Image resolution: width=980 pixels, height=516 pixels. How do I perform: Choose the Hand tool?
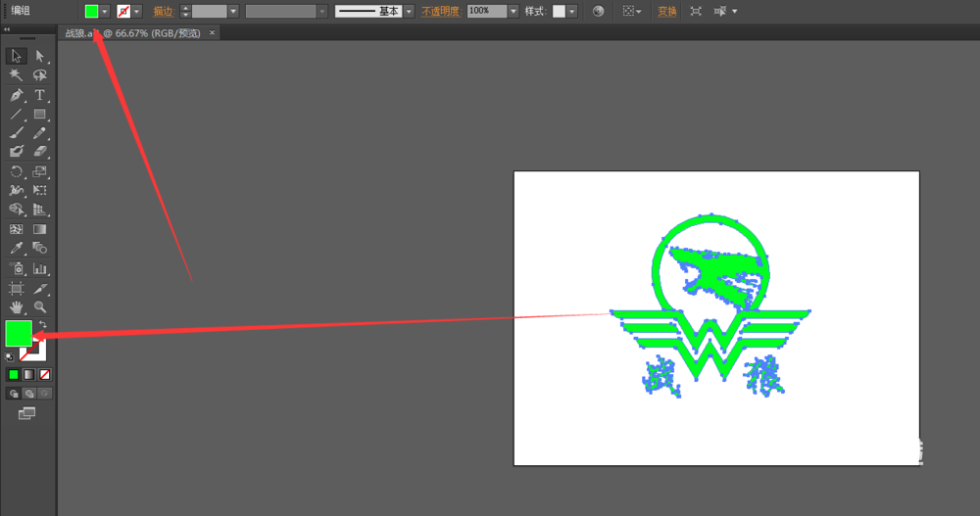click(x=16, y=306)
